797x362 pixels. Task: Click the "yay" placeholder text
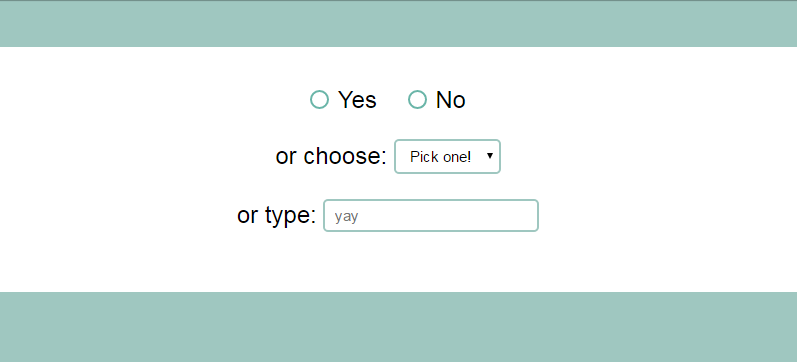coord(347,217)
